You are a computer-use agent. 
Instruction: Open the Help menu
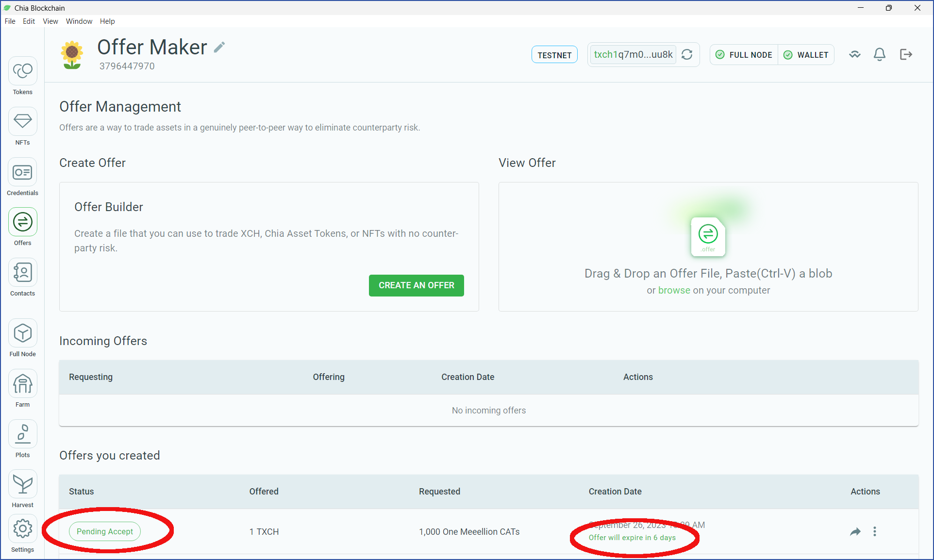tap(107, 21)
